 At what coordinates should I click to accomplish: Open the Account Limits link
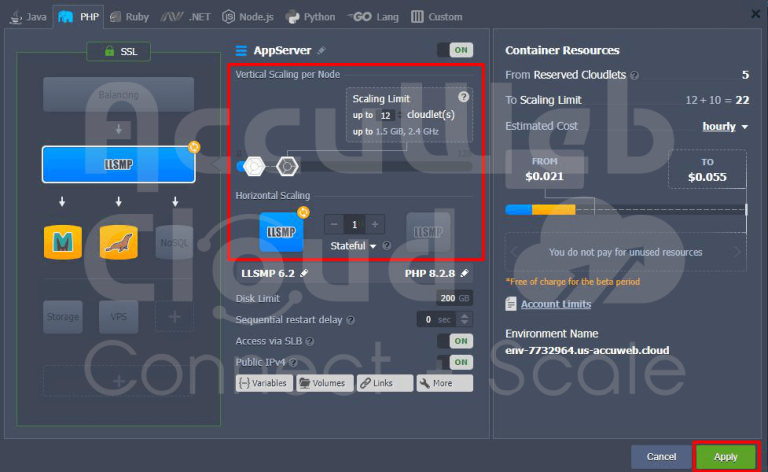554,304
